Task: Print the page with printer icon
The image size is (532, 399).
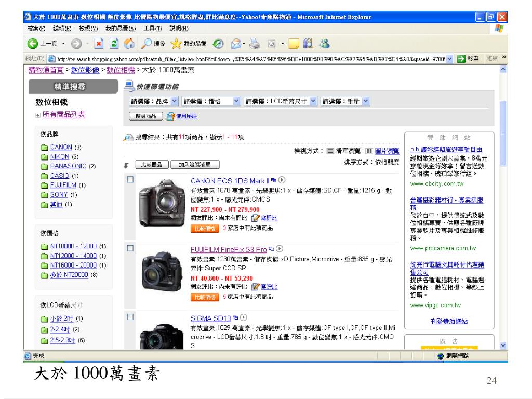Action: click(255, 44)
